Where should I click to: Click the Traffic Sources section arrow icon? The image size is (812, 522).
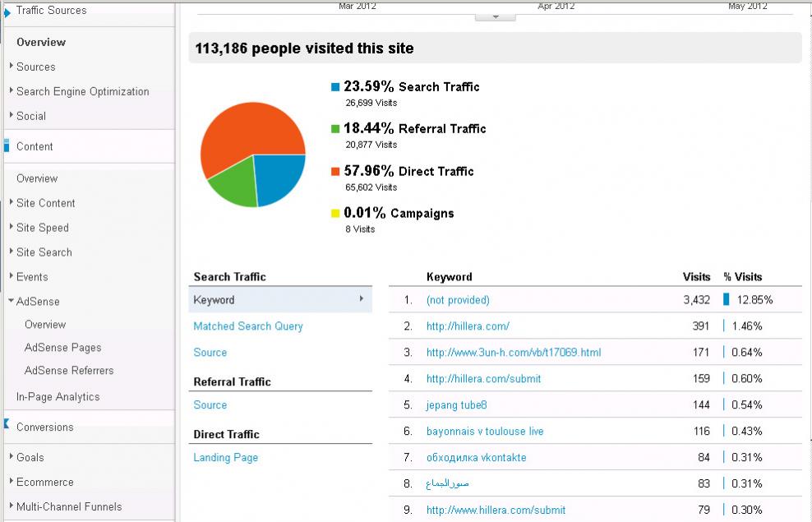point(7,12)
